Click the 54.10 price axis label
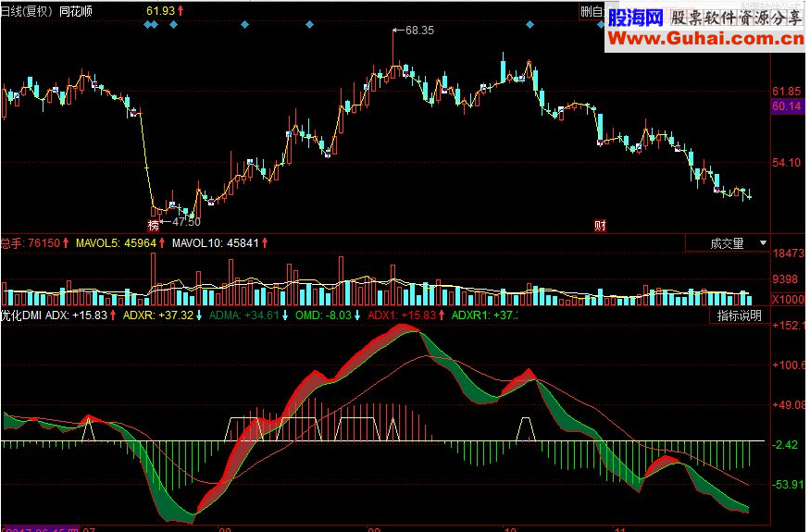Viewport: 810px width, 532px height. (x=787, y=163)
